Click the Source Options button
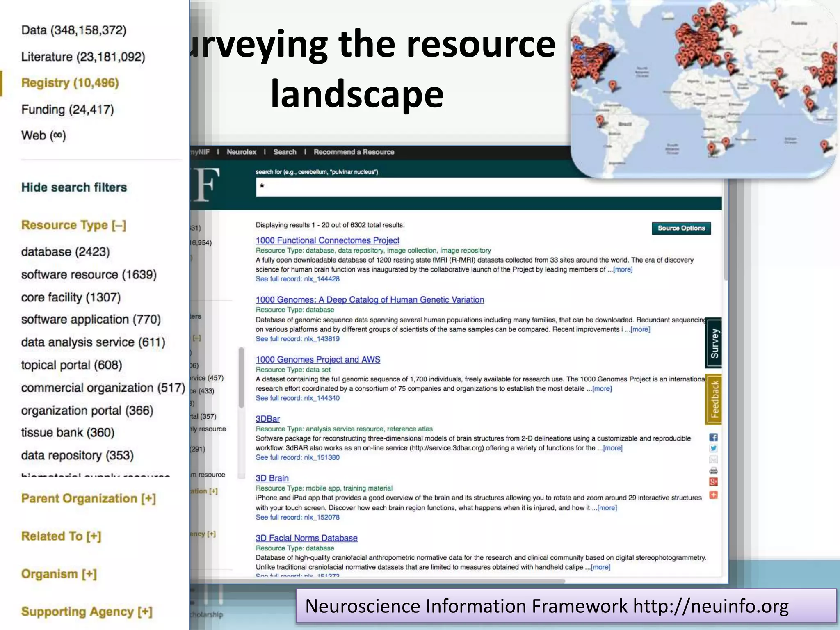 [681, 228]
